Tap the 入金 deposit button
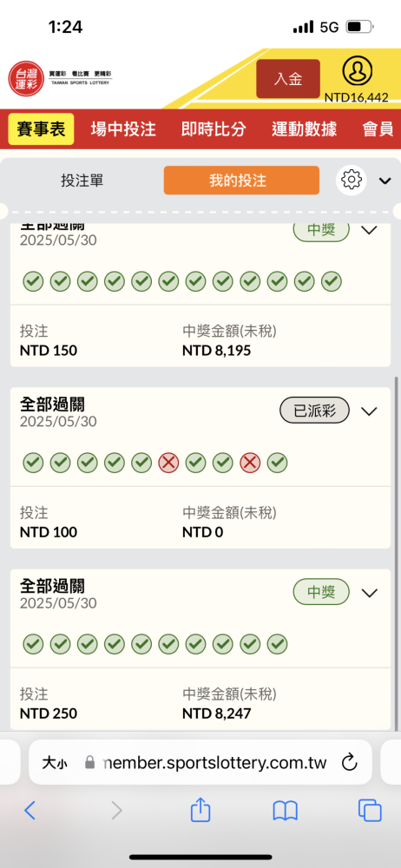This screenshot has width=401, height=868. [288, 79]
